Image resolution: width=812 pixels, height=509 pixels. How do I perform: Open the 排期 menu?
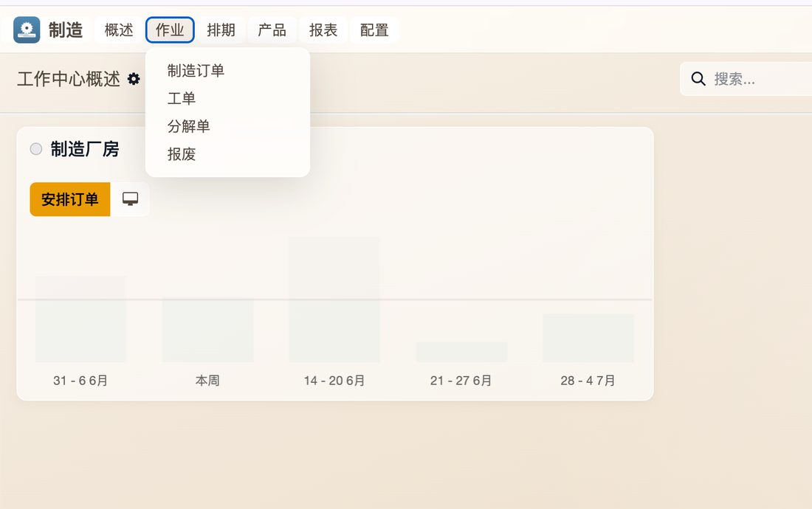(x=221, y=30)
